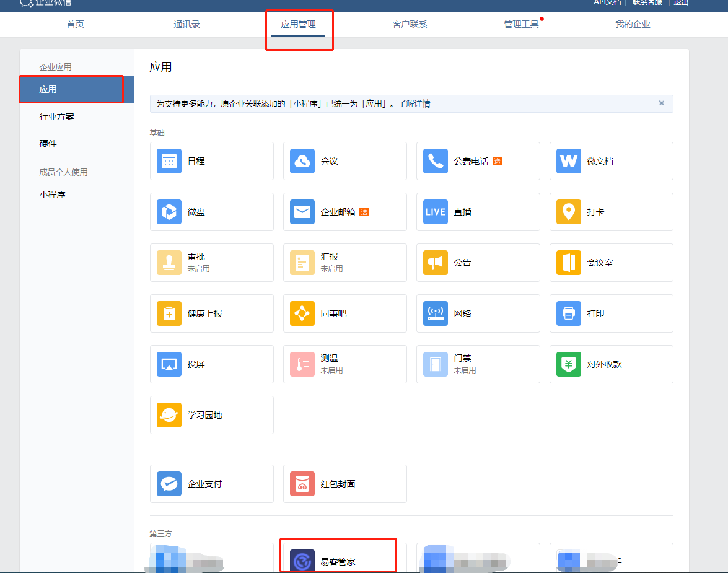Click the 会议室 door icon
Viewport: 728px width, 573px height.
coord(569,263)
